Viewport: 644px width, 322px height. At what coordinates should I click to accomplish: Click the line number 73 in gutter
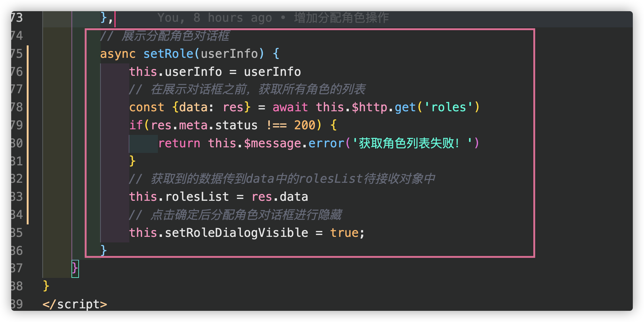point(17,18)
